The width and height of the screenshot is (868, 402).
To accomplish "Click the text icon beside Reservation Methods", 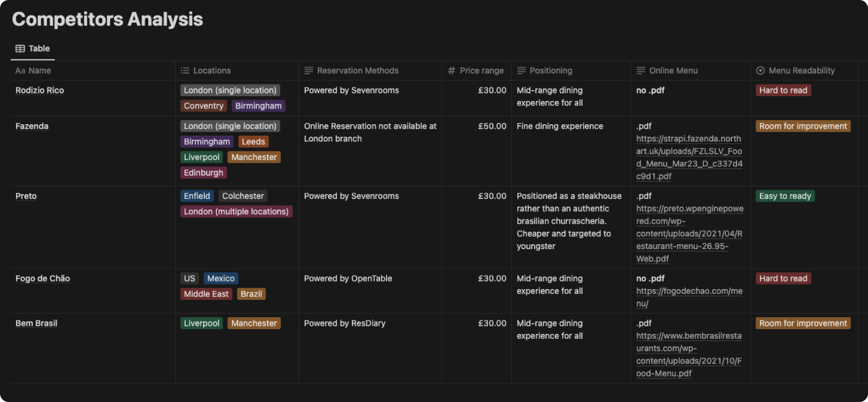I will click(x=309, y=71).
